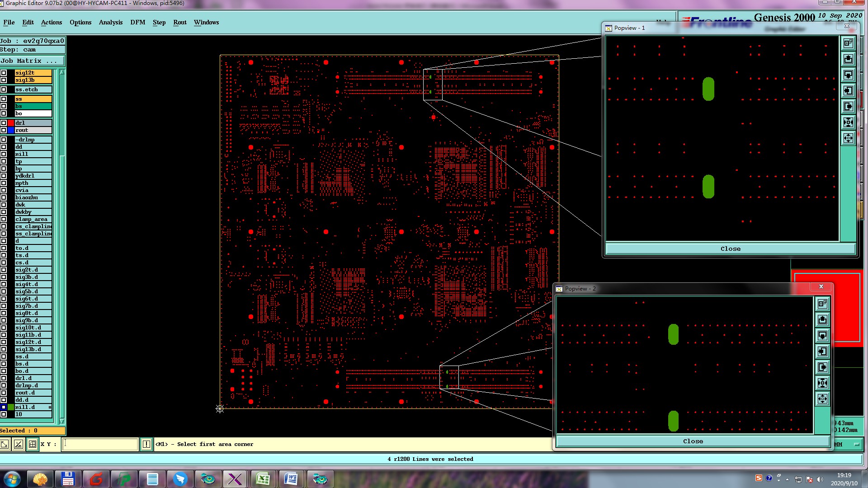The width and height of the screenshot is (868, 488).
Task: Click the pan up icon in Popview 2
Action: (x=823, y=319)
